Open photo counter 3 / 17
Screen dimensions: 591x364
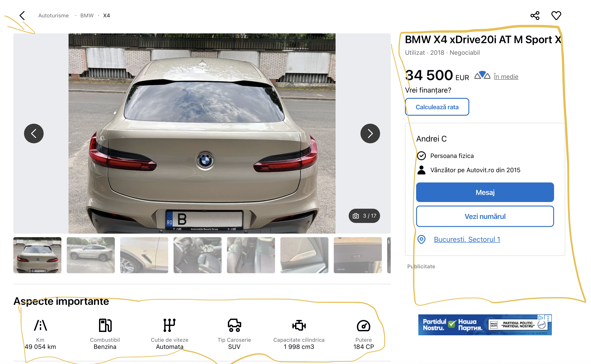[x=364, y=216]
